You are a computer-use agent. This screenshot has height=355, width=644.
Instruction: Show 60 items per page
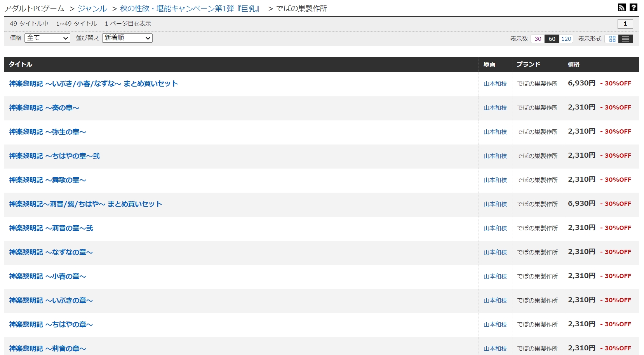click(552, 39)
